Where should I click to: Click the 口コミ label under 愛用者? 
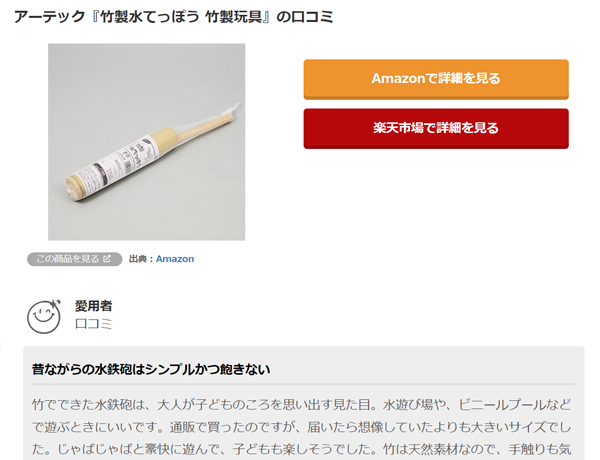click(93, 324)
